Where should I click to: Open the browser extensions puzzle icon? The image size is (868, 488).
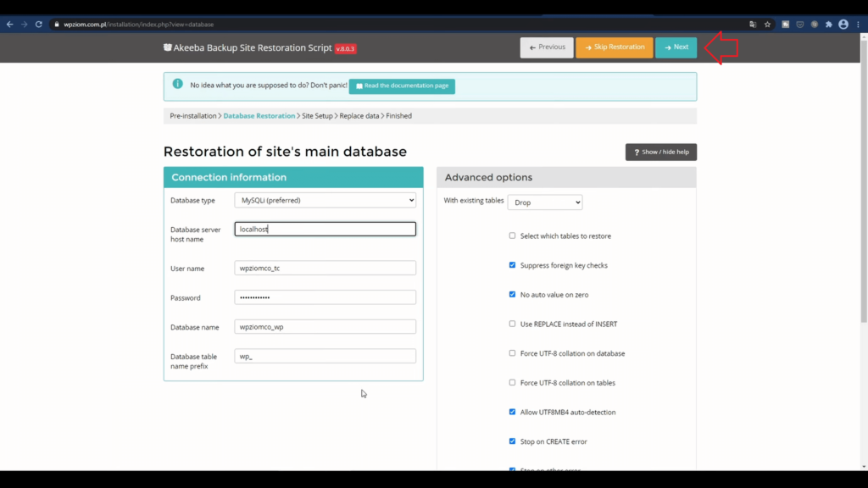click(829, 25)
